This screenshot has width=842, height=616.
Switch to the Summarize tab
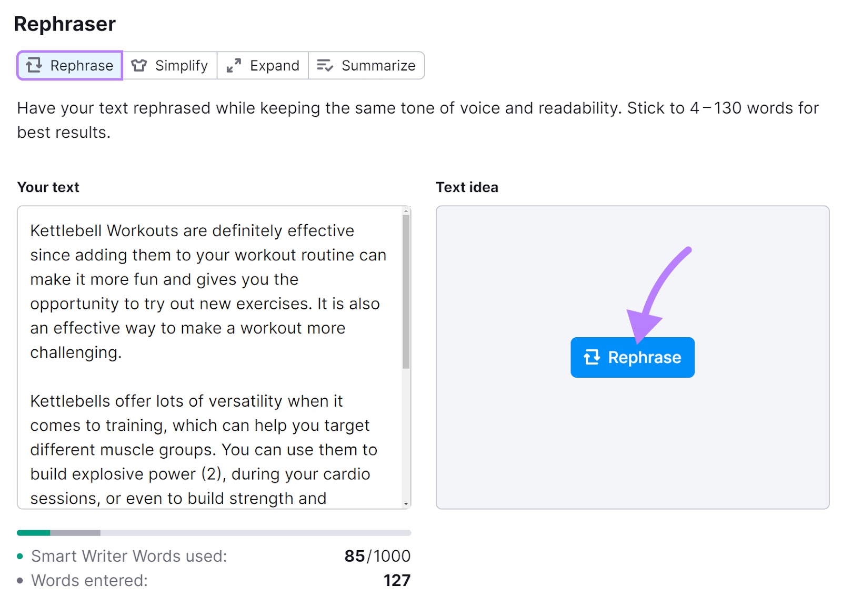[x=367, y=65]
